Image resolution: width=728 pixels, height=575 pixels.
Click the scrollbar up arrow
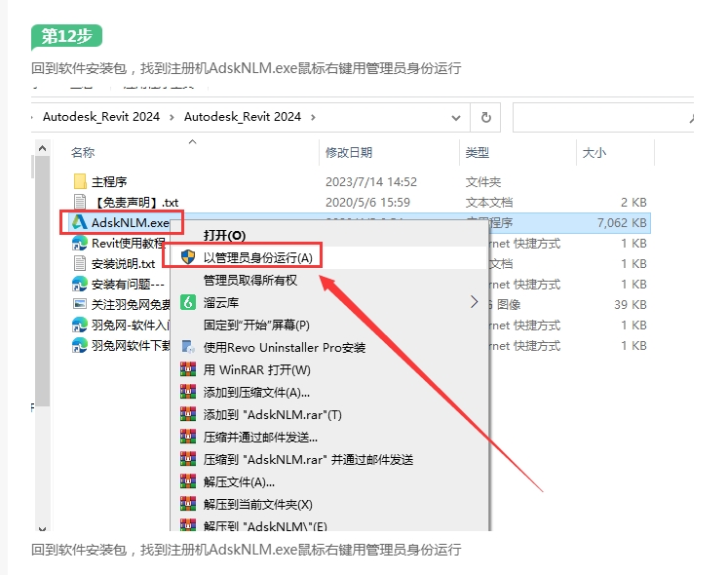coord(42,148)
